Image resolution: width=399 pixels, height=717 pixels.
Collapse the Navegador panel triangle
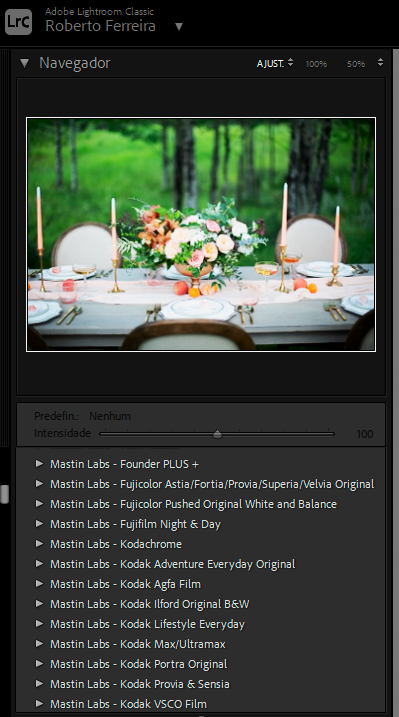pyautogui.click(x=24, y=63)
